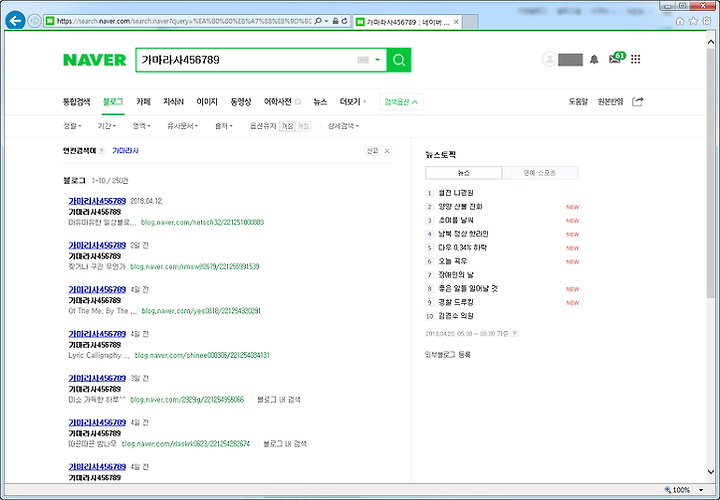The width and height of the screenshot is (720, 500).
Task: Click the browser home icon
Action: [x=680, y=21]
